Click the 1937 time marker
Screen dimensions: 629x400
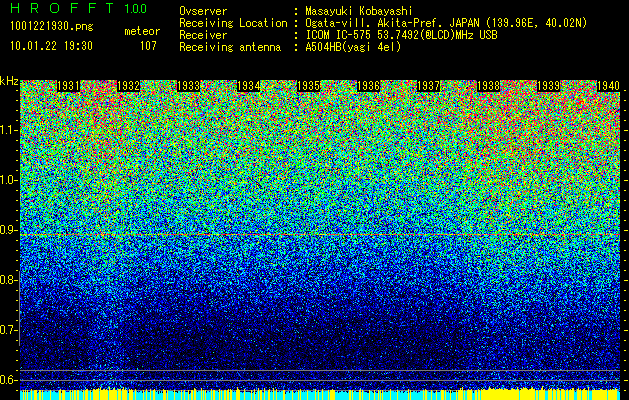(428, 86)
